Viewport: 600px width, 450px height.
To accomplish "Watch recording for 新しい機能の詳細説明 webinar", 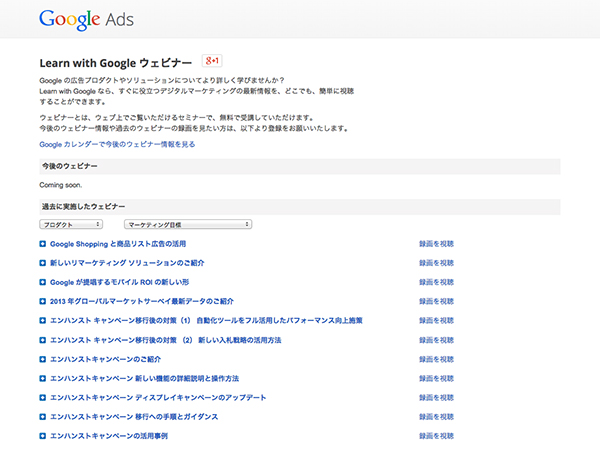I will click(x=436, y=378).
